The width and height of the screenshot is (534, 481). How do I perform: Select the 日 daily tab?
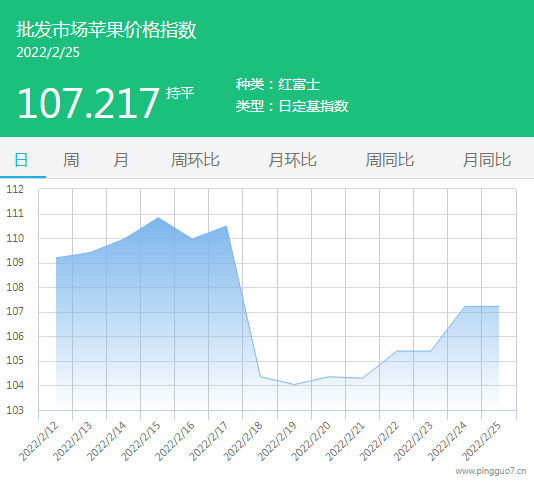coord(21,160)
